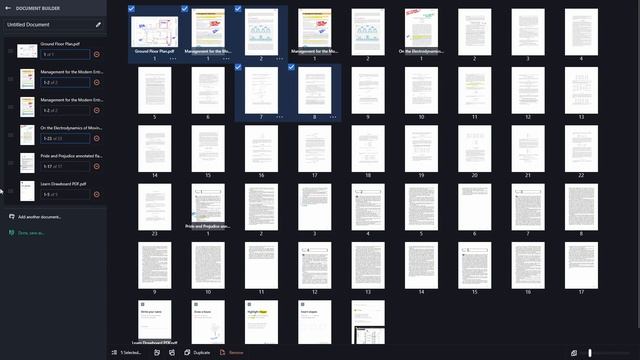
Task: Remove the Management document listed just below Ground Floor Plan
Action: point(97,82)
